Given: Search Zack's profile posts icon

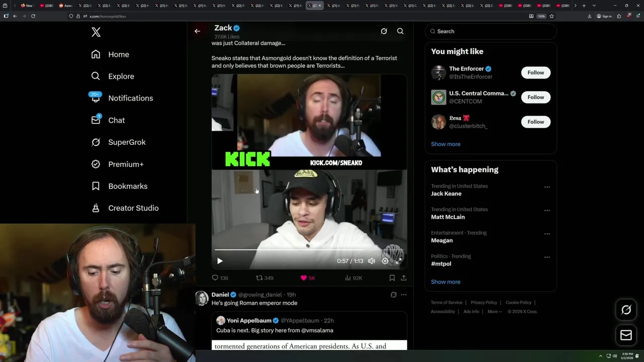Looking at the screenshot, I should point(400,31).
